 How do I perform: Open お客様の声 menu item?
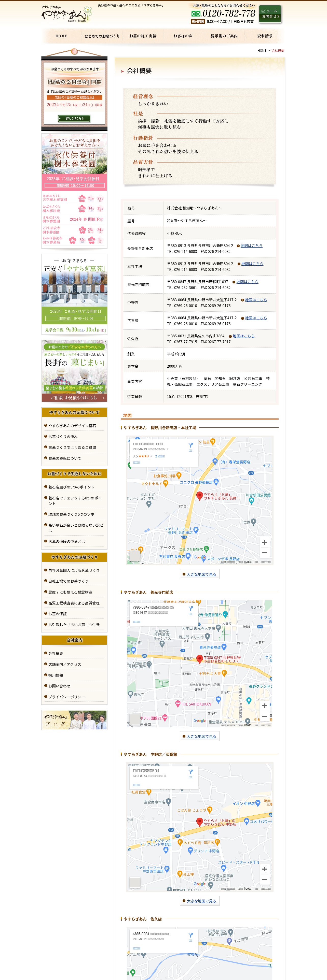point(183,36)
